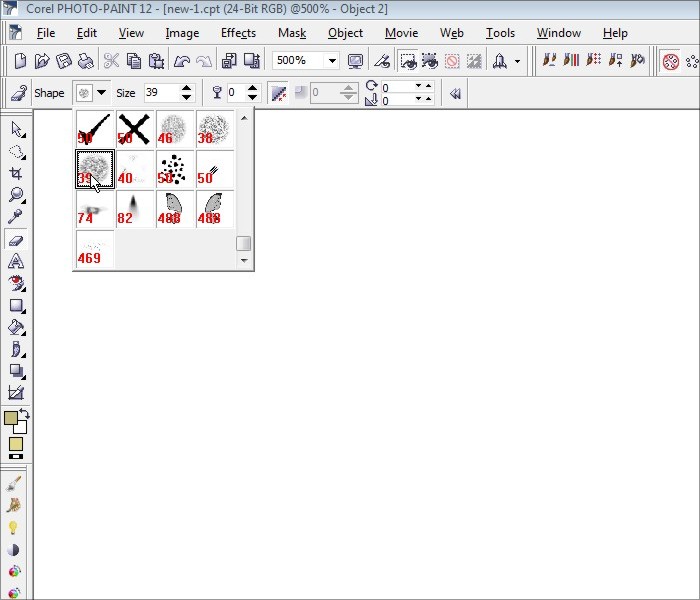Screen dimensions: 700x600
Task: Expand the brush Shape dropdown arrow
Action: (101, 93)
